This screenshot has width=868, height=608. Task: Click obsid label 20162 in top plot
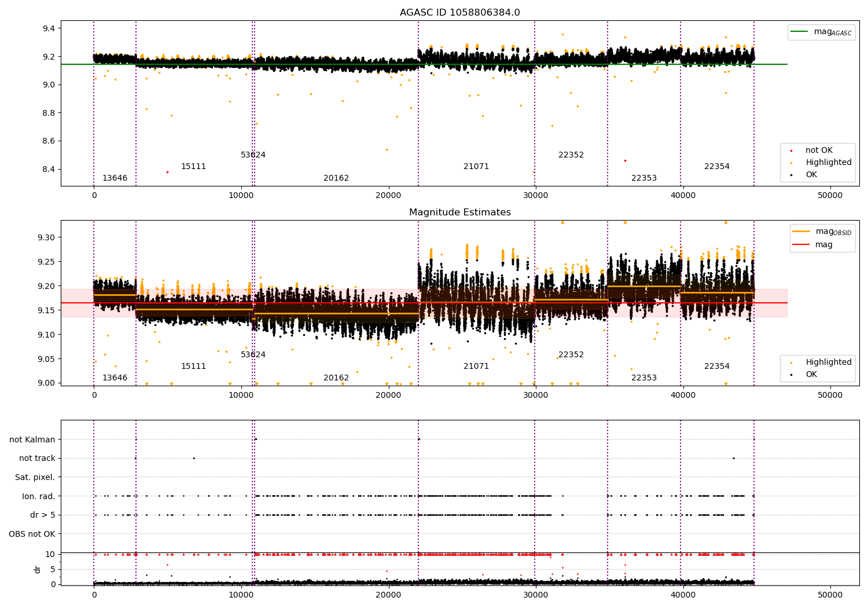(x=336, y=178)
